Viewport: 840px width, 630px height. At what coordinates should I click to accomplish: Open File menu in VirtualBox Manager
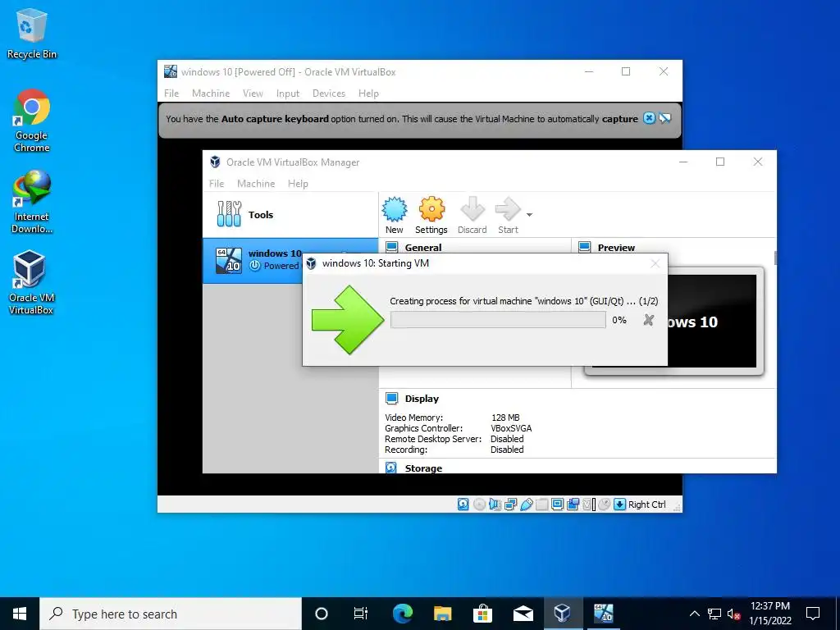pos(217,183)
